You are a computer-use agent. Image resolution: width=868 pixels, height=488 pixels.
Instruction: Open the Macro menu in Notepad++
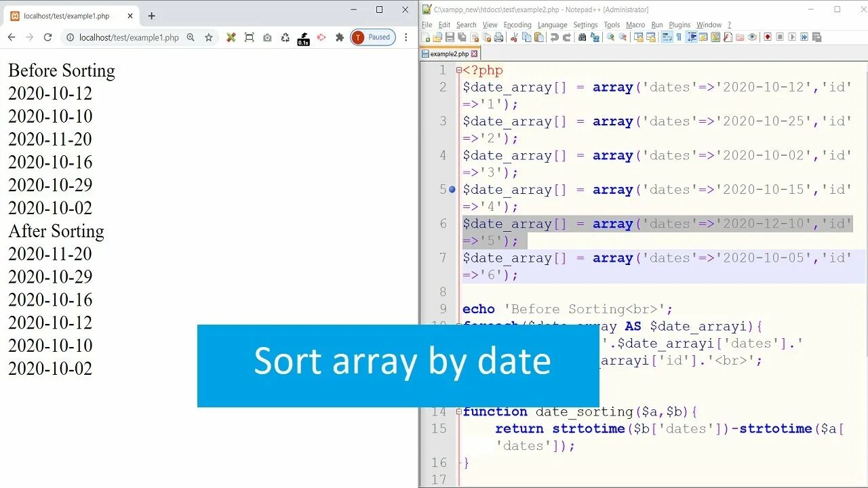point(635,24)
